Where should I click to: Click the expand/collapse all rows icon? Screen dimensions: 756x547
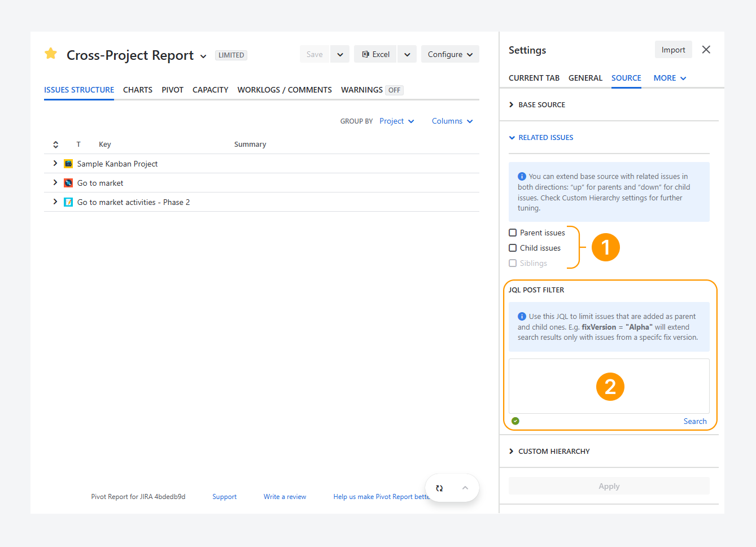(56, 145)
